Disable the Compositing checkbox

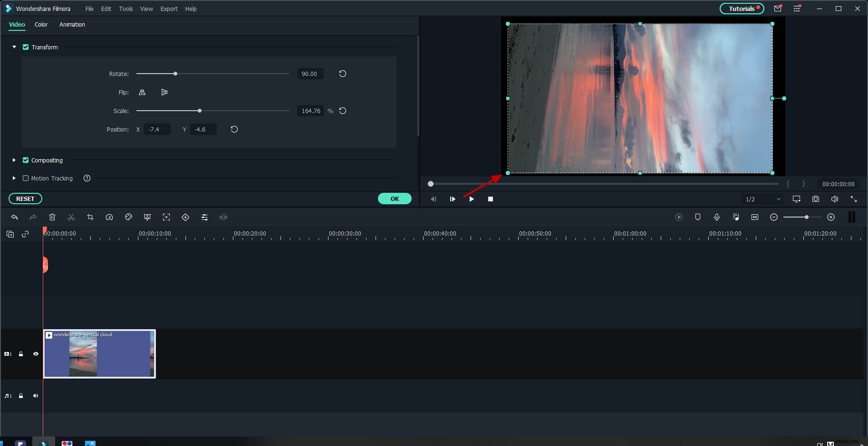point(26,160)
